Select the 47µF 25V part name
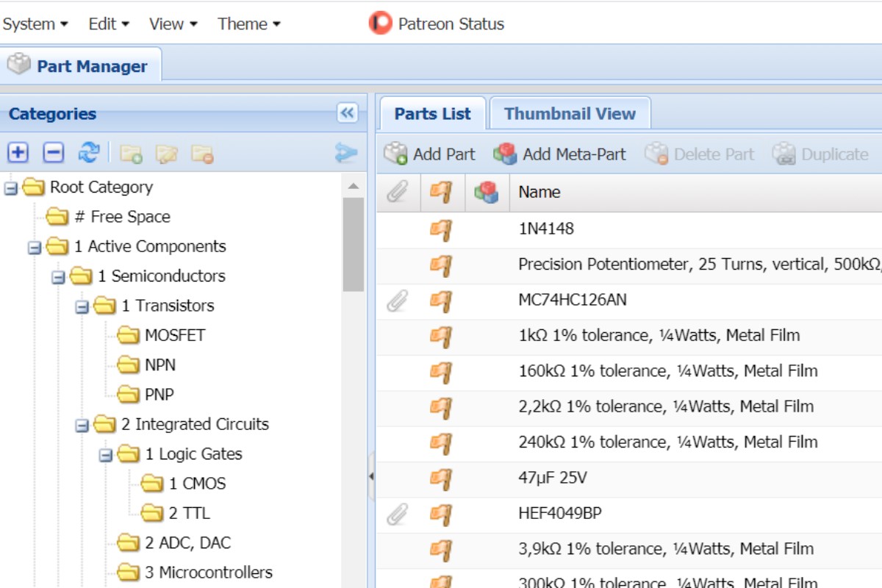This screenshot has width=882, height=588. pyautogui.click(x=553, y=478)
